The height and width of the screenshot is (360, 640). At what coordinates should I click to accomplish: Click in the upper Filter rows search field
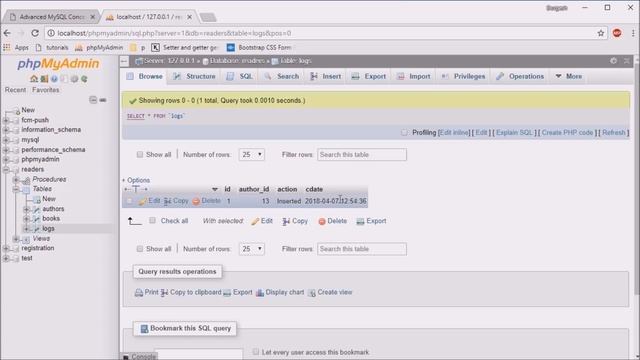pos(362,155)
